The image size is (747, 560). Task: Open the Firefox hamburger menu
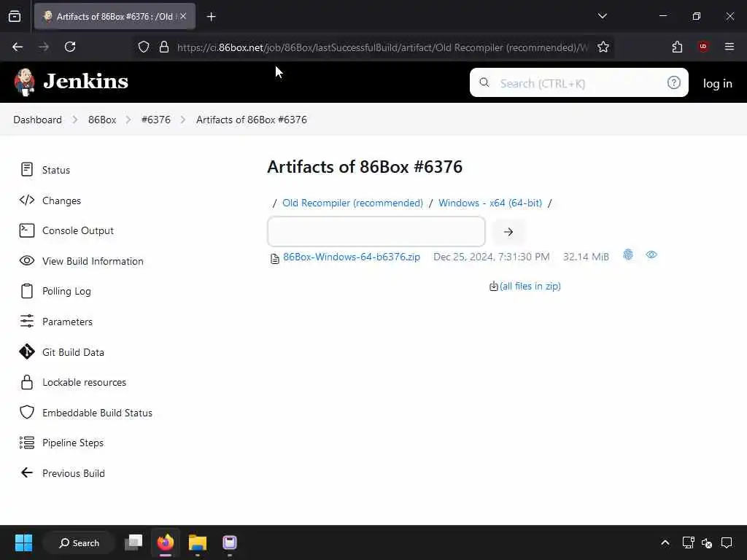click(729, 47)
